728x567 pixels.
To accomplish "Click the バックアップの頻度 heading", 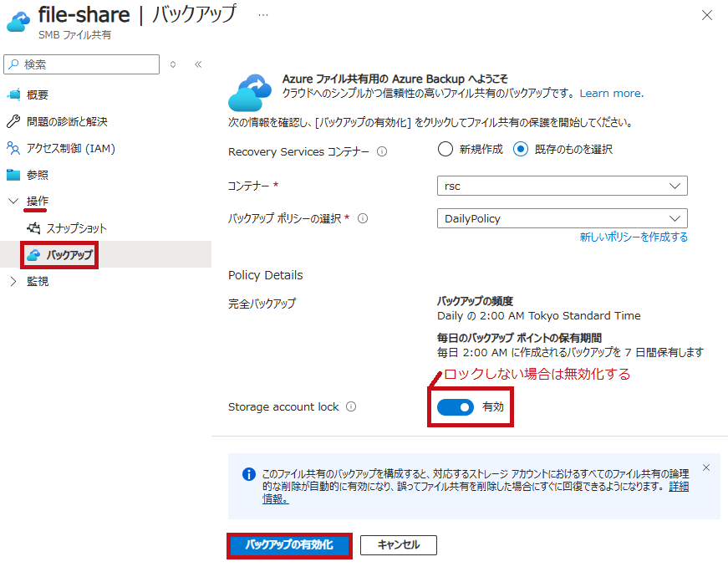I will (x=475, y=301).
